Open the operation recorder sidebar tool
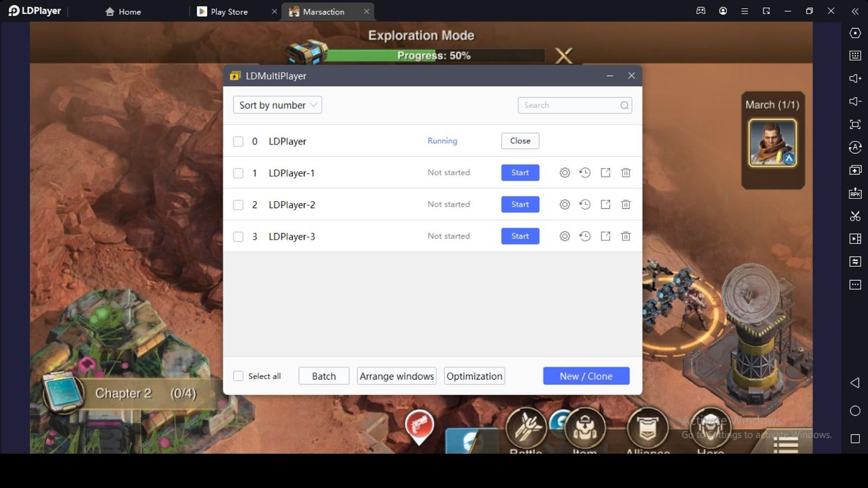 (x=855, y=262)
